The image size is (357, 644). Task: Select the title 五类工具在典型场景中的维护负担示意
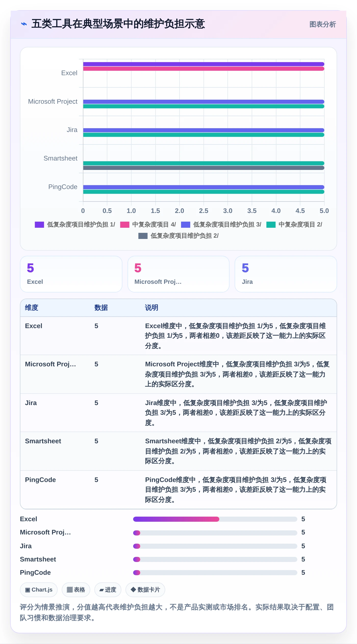[x=118, y=24]
